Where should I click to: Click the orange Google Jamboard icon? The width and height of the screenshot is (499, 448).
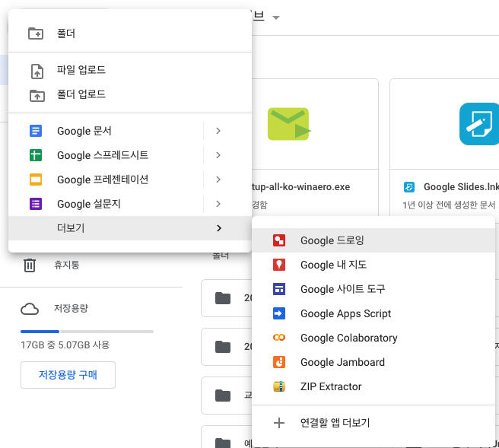[279, 362]
